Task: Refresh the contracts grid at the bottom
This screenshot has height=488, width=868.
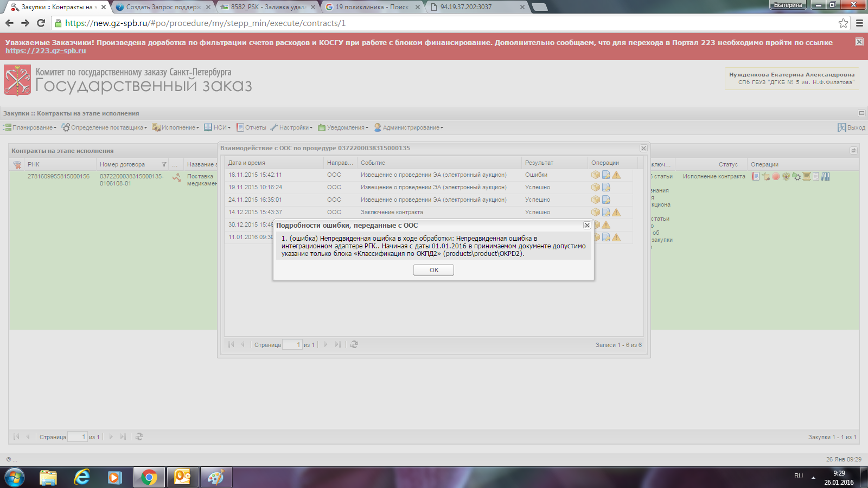Action: [139, 436]
